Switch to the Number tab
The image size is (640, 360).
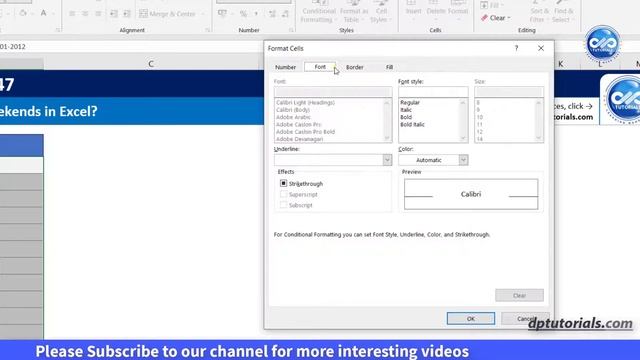tap(285, 67)
